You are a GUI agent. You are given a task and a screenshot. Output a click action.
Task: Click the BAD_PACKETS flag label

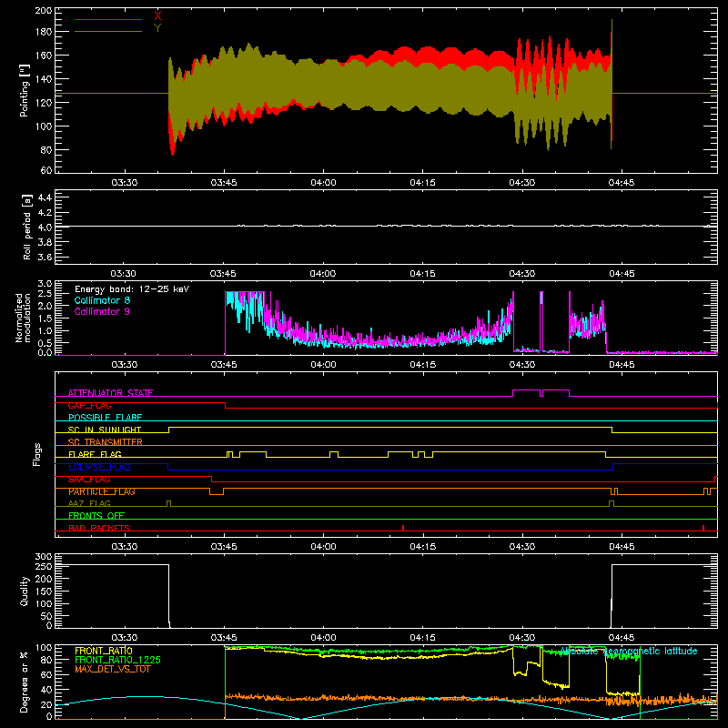coord(99,528)
